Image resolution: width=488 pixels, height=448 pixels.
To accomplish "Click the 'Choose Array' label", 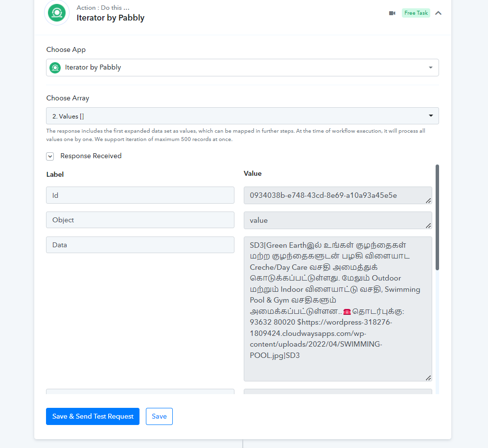I will [68, 98].
